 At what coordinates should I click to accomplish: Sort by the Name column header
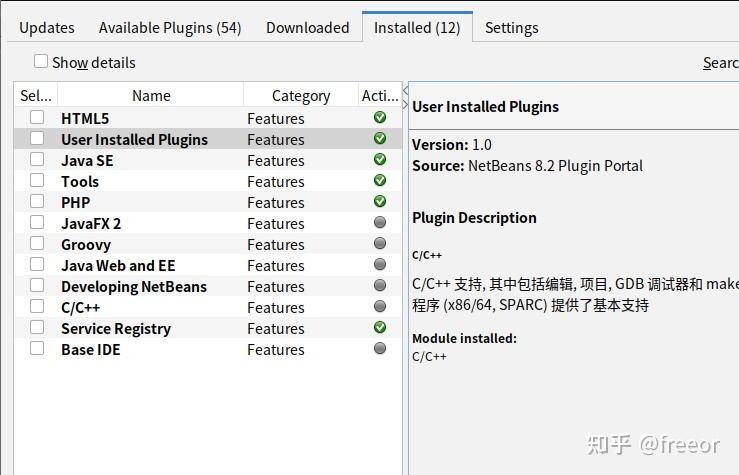tap(151, 96)
